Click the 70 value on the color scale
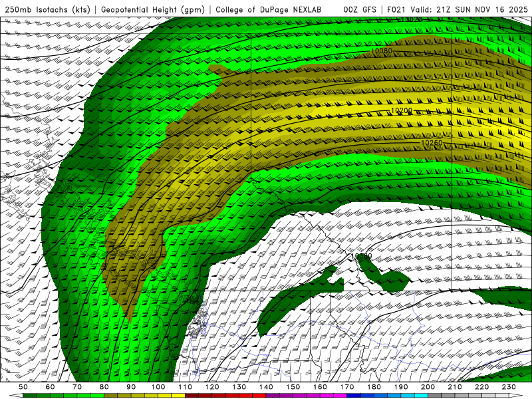Viewport: 532px width, 399px height. 77,387
